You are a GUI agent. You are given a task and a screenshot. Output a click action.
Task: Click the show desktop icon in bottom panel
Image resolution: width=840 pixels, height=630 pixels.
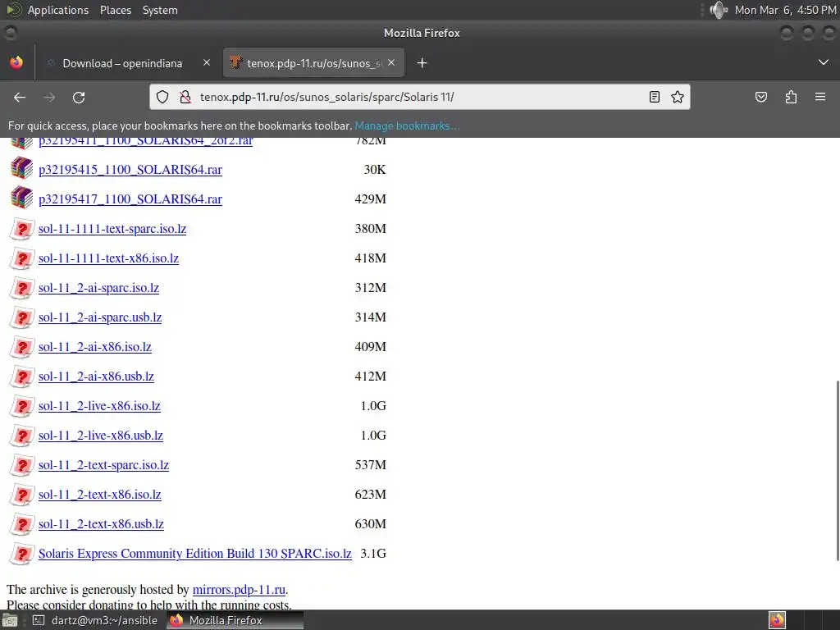coord(10,620)
